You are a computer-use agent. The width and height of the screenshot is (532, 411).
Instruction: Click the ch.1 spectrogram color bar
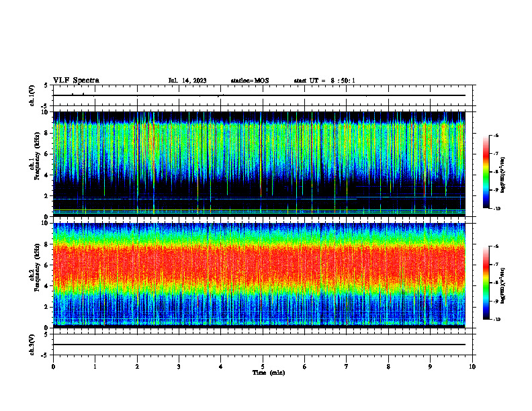486,172
